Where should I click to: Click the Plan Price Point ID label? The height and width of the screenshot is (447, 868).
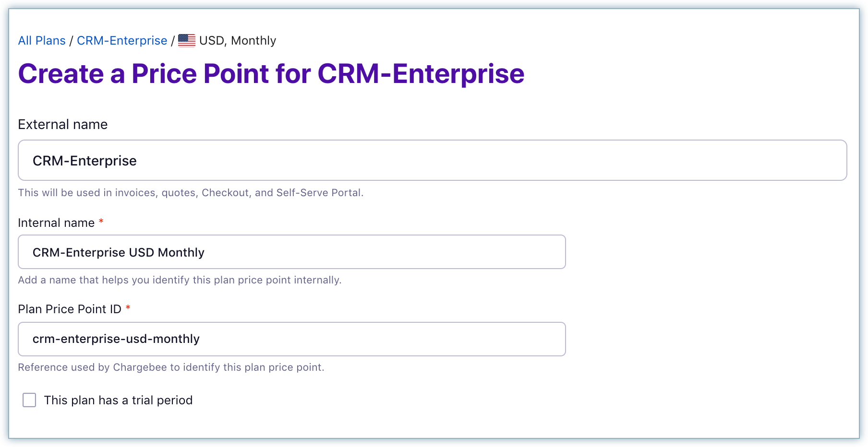point(70,309)
